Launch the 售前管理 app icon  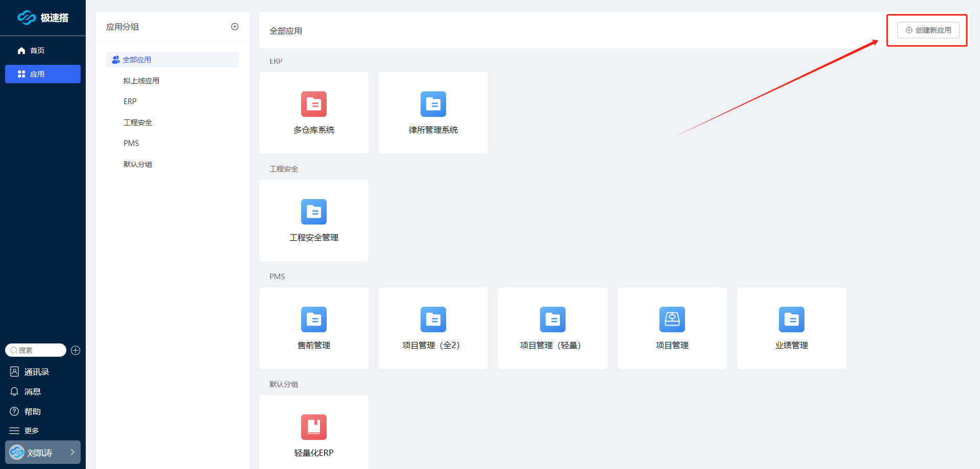pyautogui.click(x=313, y=319)
